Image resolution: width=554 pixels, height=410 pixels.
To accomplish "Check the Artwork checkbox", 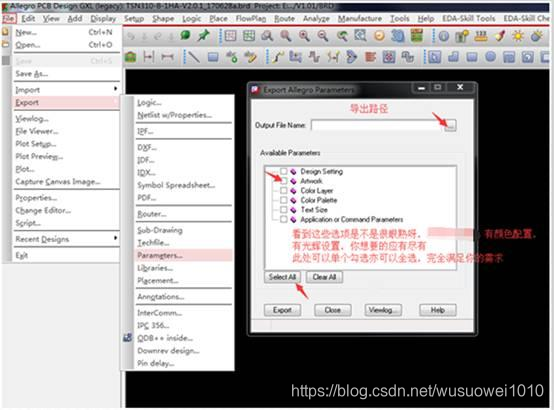I will [283, 181].
